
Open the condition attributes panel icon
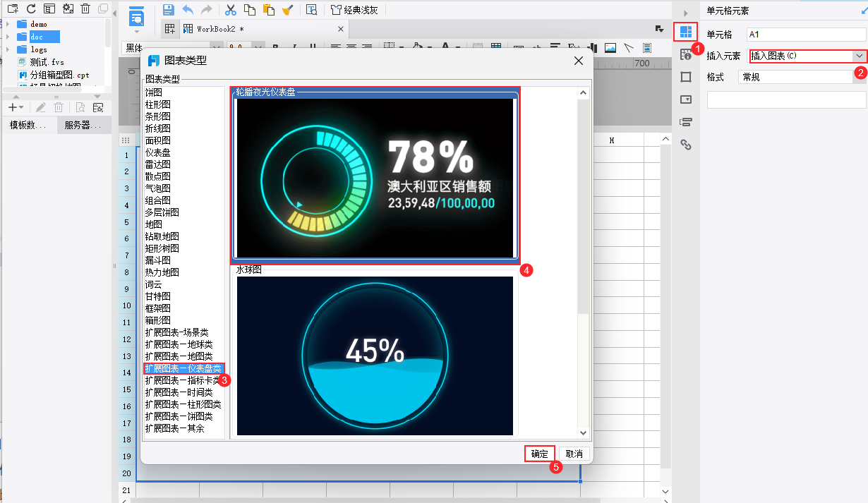pos(685,122)
